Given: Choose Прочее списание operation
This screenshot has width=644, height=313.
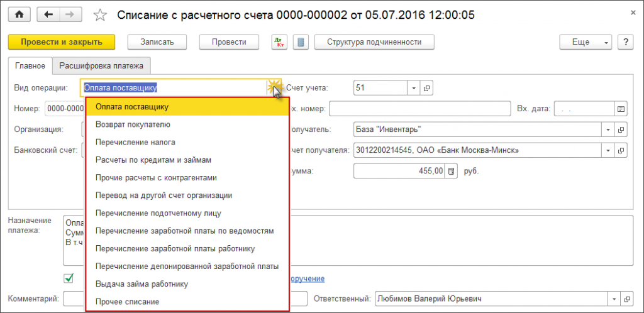Looking at the screenshot, I should tap(187, 302).
